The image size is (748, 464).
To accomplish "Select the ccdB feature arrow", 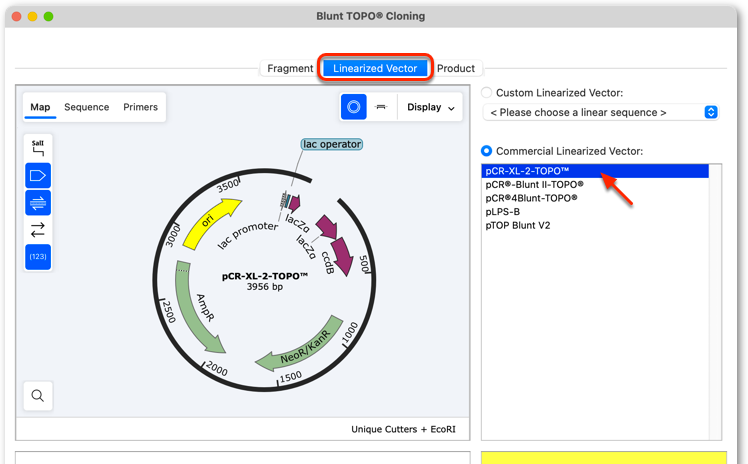I will pos(342,256).
